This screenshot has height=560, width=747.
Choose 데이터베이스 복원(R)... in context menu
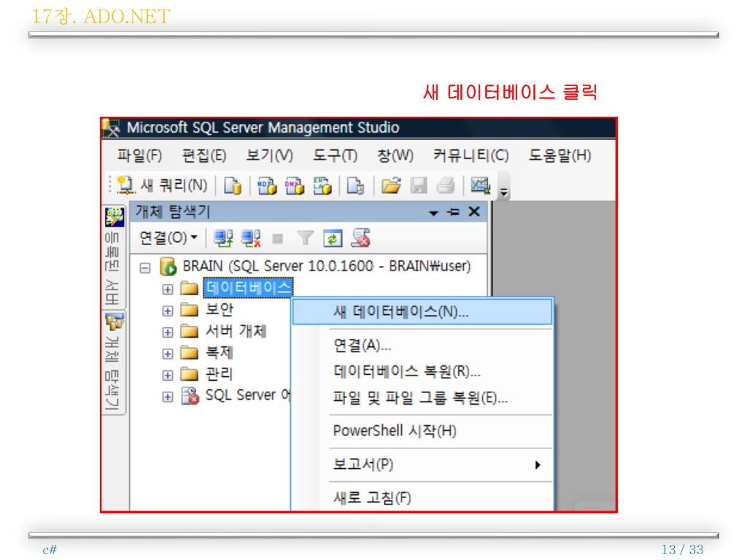click(406, 371)
